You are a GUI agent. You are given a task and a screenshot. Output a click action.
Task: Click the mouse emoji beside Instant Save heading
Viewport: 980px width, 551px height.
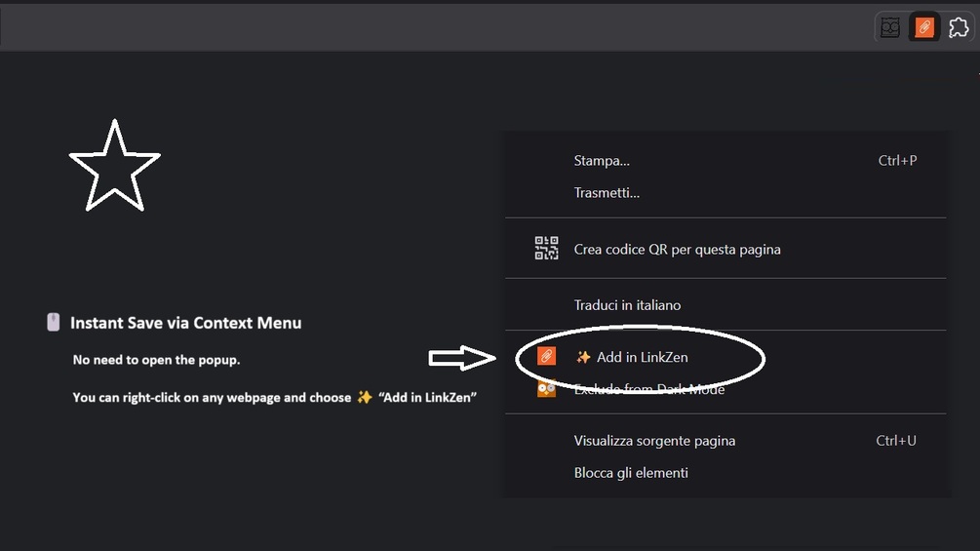[x=54, y=322]
